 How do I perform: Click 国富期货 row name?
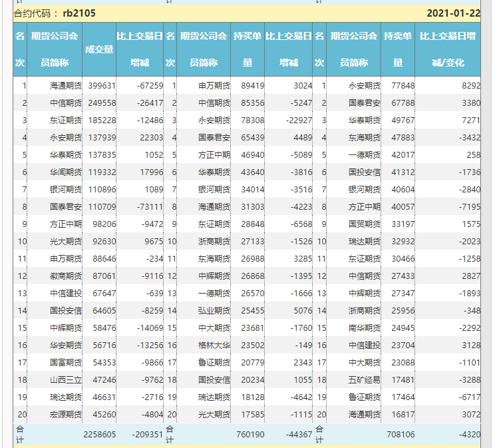coord(66,362)
